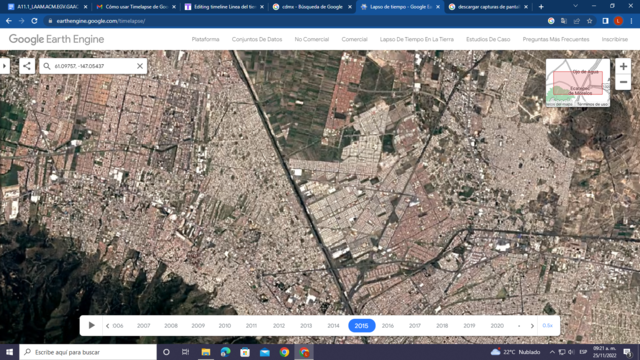Go to previous timeline years arrow
The image size is (640, 360).
click(107, 326)
